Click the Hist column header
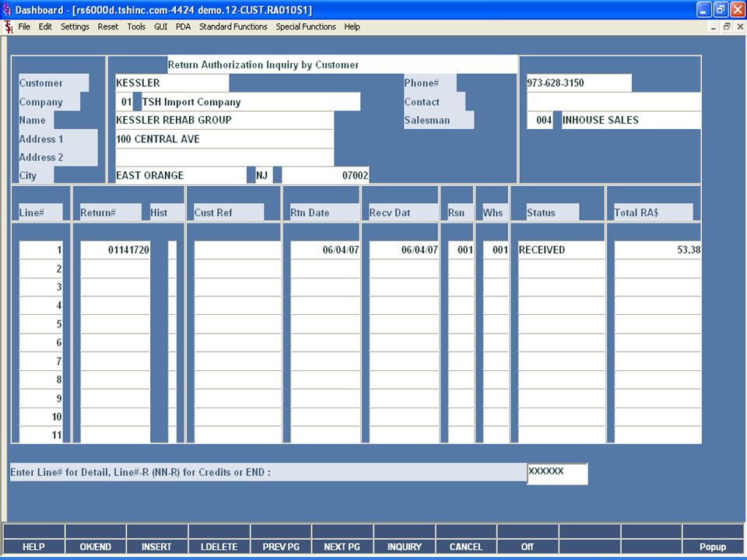 coord(167,212)
